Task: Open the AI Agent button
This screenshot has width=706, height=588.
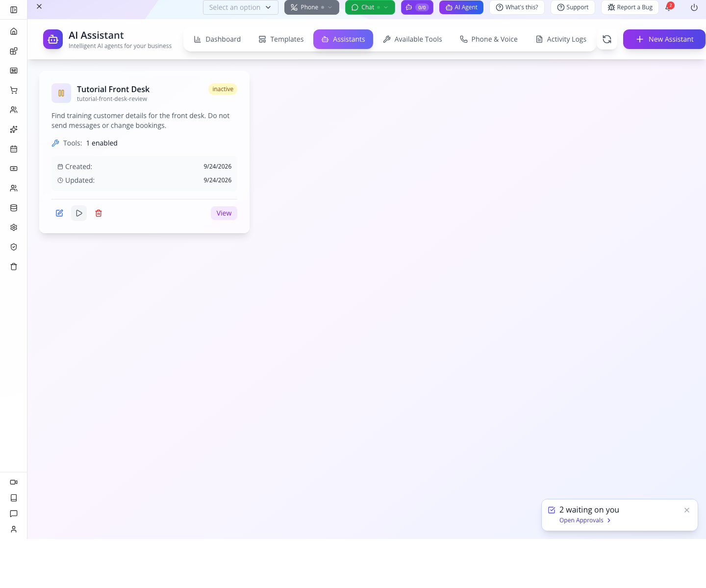Action: 461,7
